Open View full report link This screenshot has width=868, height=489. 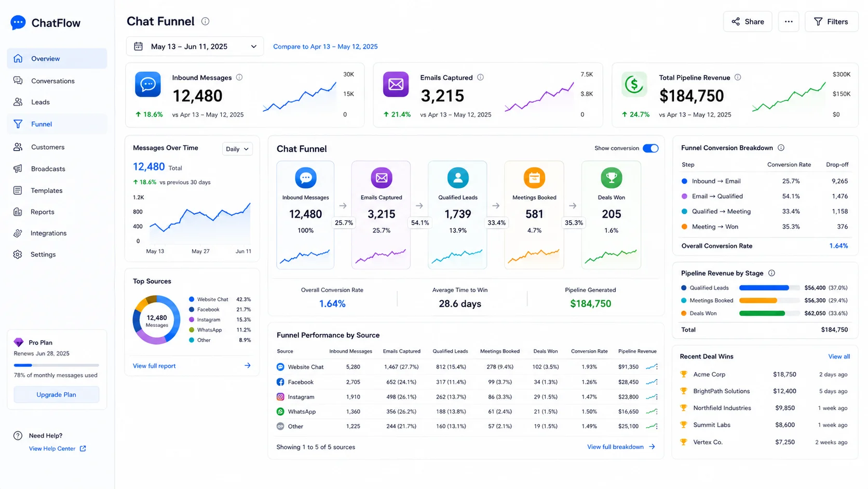click(154, 366)
